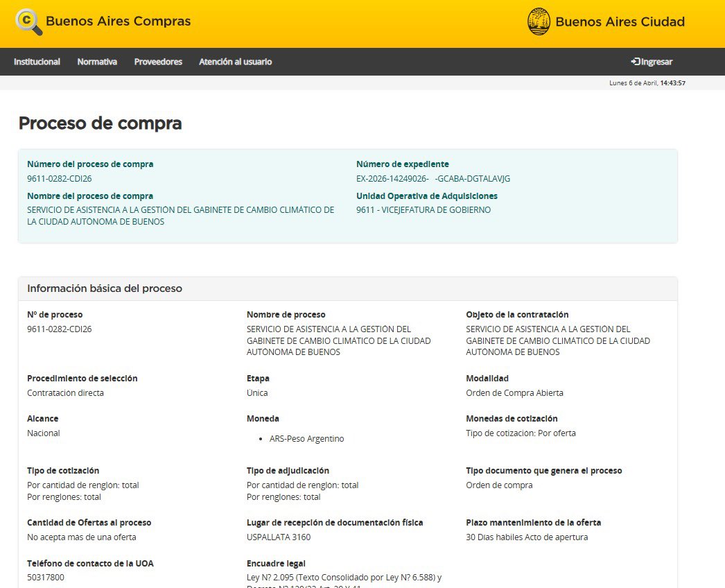725x588 pixels.
Task: Click 'Tipo documento que genera el proceso' label
Action: [x=543, y=471]
